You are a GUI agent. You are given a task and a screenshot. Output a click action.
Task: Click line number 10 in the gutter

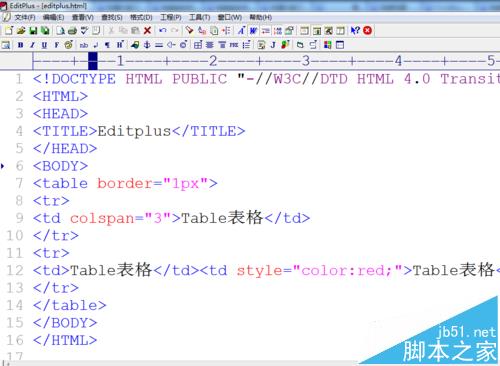pos(15,236)
